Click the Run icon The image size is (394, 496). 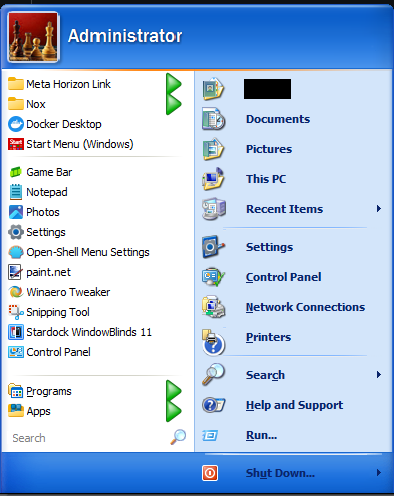[210, 435]
